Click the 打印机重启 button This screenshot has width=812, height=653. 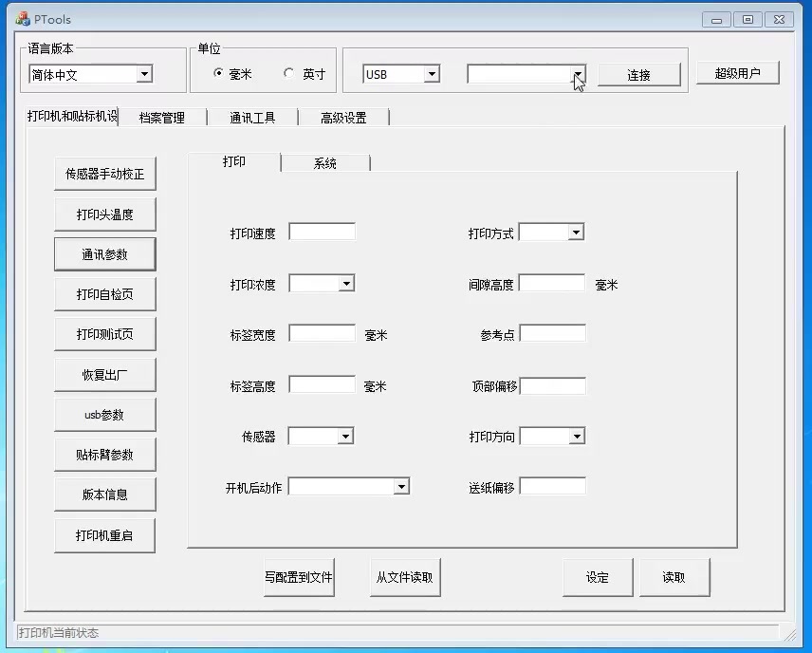click(104, 535)
